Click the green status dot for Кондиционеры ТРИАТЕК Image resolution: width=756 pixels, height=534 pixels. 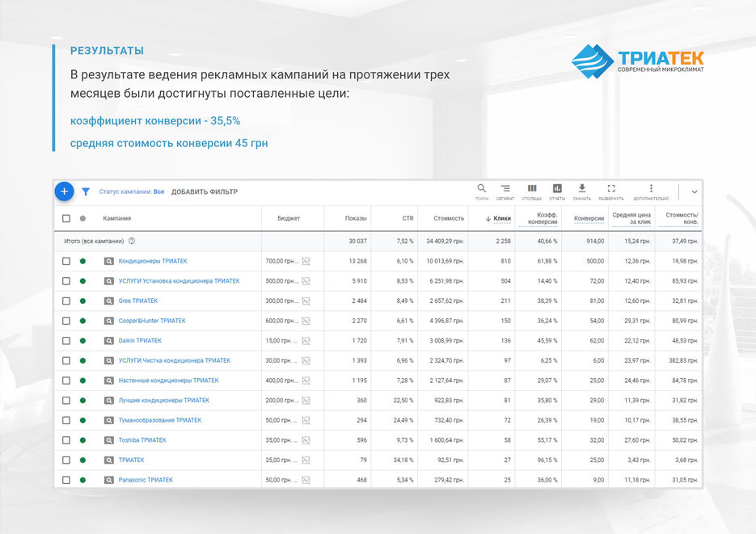[82, 261]
